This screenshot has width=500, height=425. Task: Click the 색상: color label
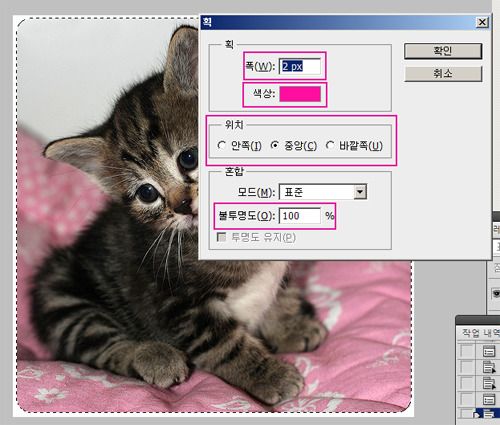tap(264, 94)
